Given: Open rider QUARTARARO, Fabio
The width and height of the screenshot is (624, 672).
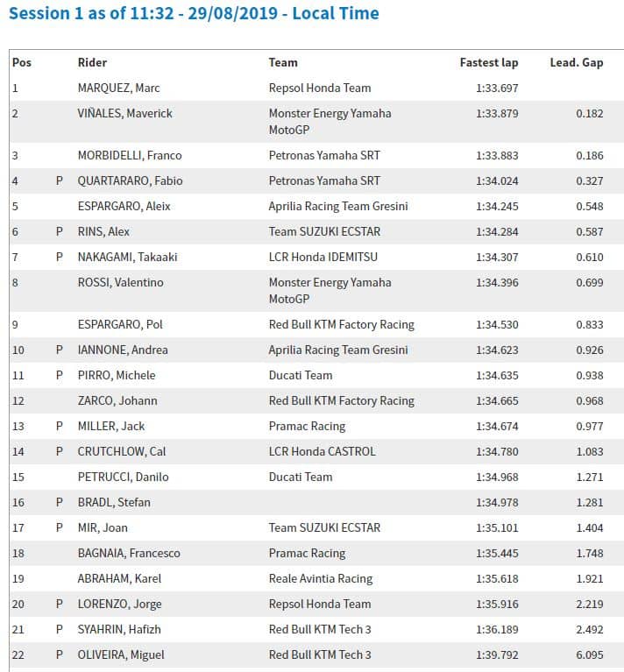Looking at the screenshot, I should pos(130,180).
